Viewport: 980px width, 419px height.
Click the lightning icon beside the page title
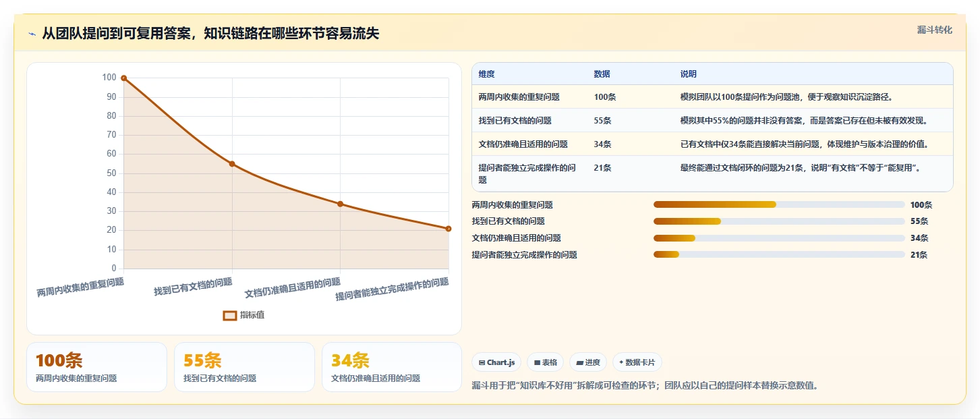tap(32, 34)
